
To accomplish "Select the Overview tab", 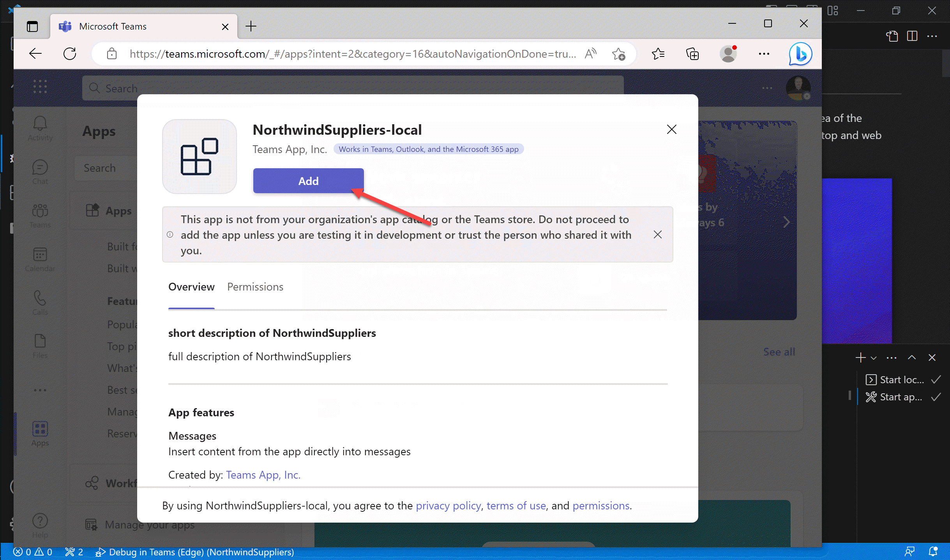I will 191,287.
